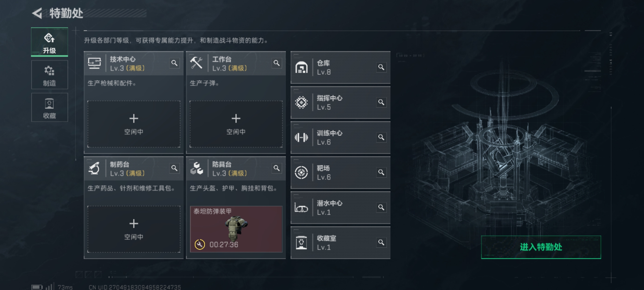View 靶场 details via magnifier icon

point(381,172)
